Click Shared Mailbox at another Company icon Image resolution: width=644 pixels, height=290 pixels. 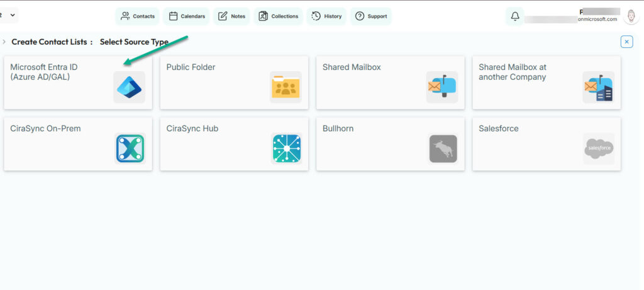597,87
